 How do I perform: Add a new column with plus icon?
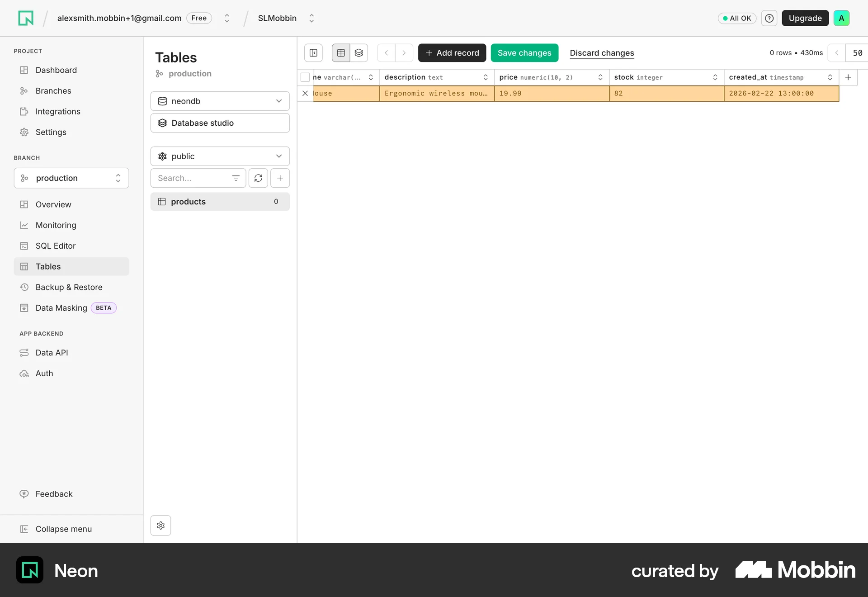point(848,77)
